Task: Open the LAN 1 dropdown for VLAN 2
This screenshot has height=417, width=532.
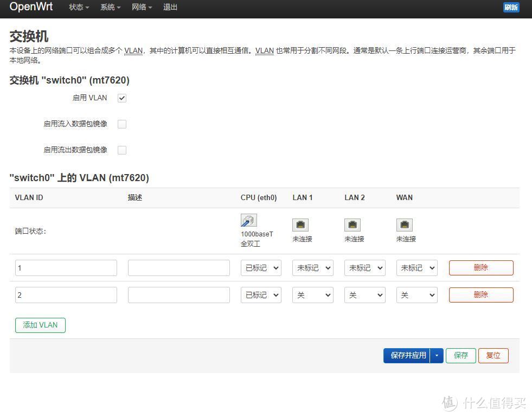Action: [312, 294]
